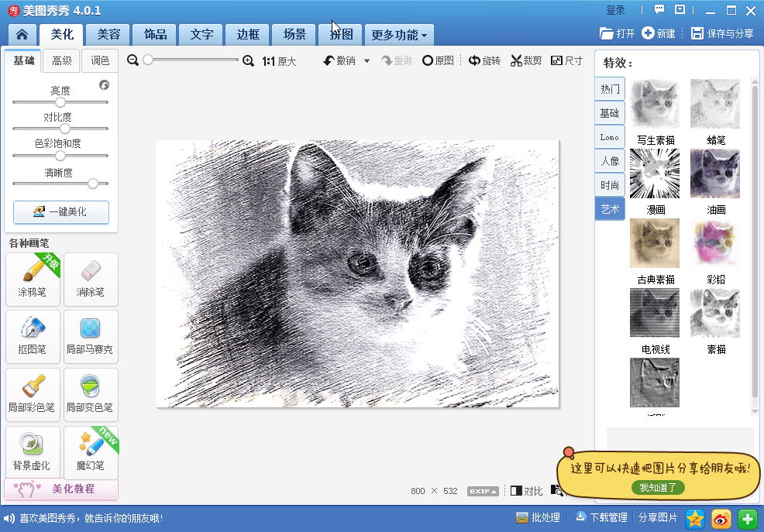Share via the Weibo icon
Image resolution: width=764 pixels, height=532 pixels.
(721, 519)
